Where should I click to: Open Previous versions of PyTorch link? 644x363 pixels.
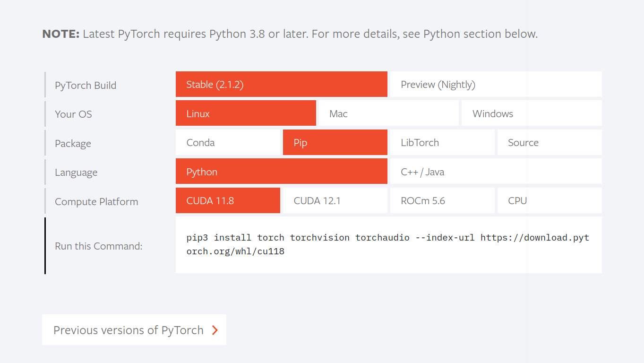point(134,330)
